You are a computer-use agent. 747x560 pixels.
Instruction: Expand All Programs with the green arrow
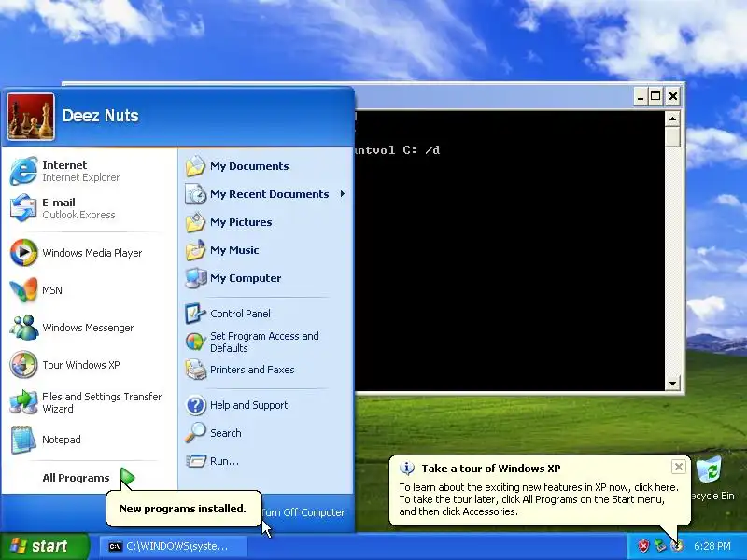point(127,477)
